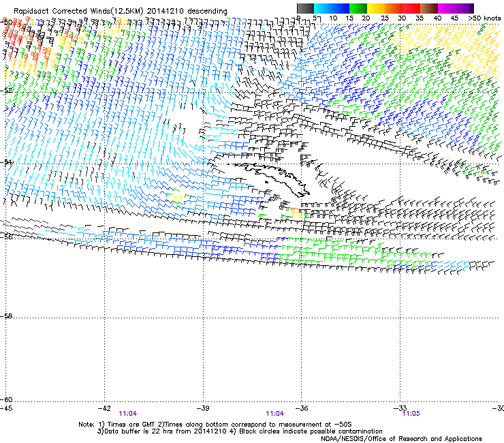Click the '11:04' time label beside -42 longitude
The height and width of the screenshot is (443, 504).
pos(127,414)
